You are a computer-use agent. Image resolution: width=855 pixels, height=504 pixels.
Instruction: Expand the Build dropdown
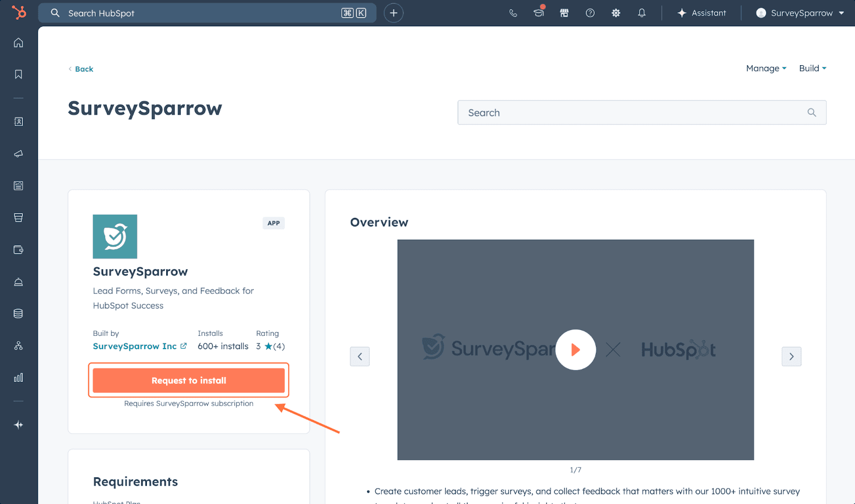pos(812,68)
